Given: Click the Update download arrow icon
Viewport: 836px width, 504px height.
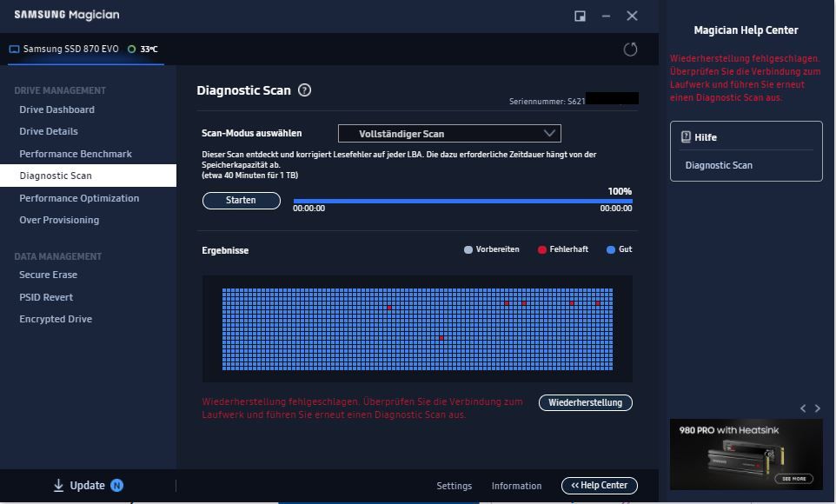Looking at the screenshot, I should point(58,486).
